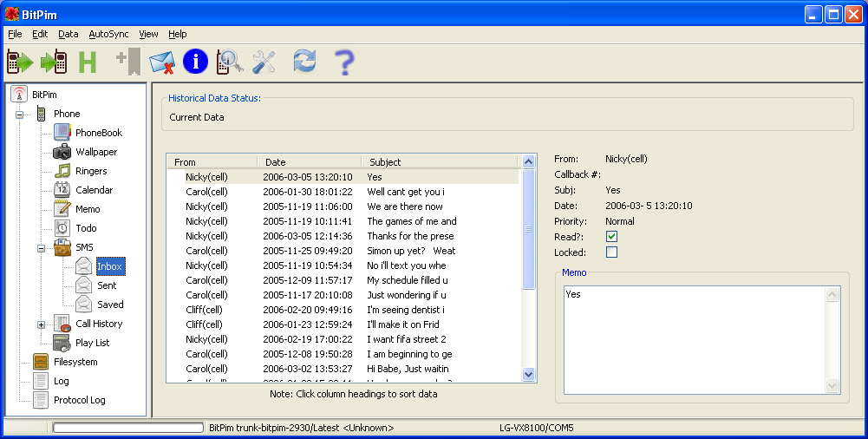This screenshot has width=868, height=439.
Task: Open Settings via the wrench toolbar icon
Action: (x=264, y=62)
